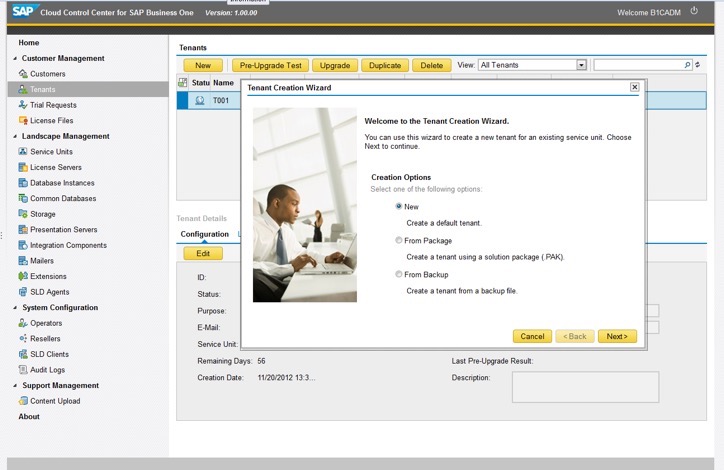The image size is (724, 470).
Task: Open the About menu item
Action: point(29,416)
